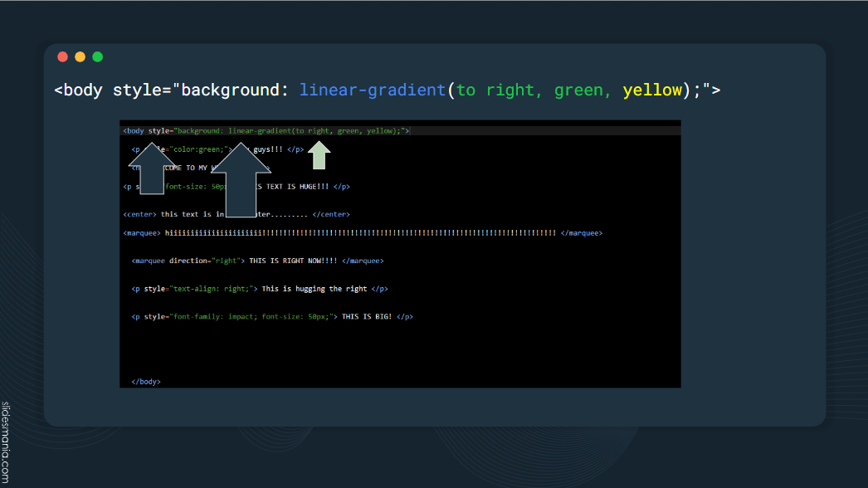Screen dimensions: 868x488
Task: Click the yellow dot in window header
Action: click(80, 57)
